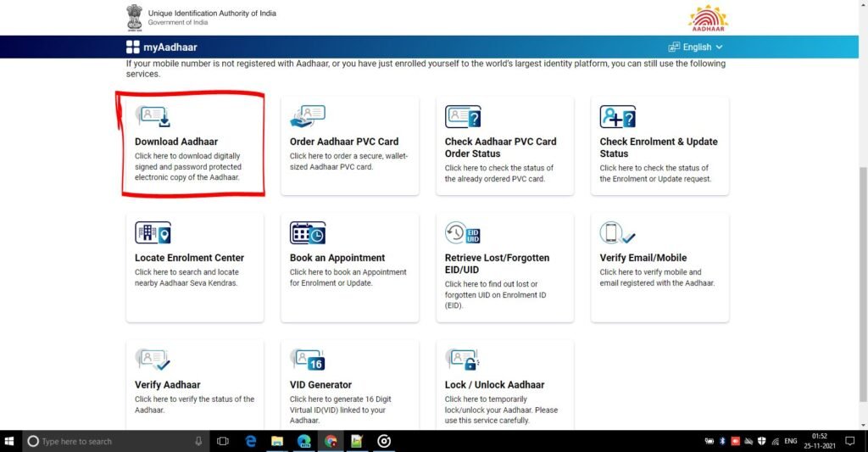
Task: Open the Windows Start menu
Action: (x=11, y=441)
